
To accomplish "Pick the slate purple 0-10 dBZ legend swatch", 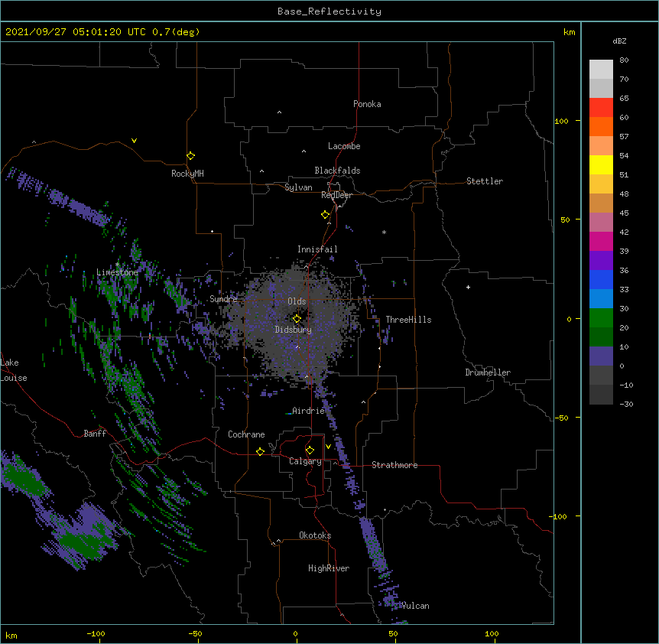I will coord(601,356).
